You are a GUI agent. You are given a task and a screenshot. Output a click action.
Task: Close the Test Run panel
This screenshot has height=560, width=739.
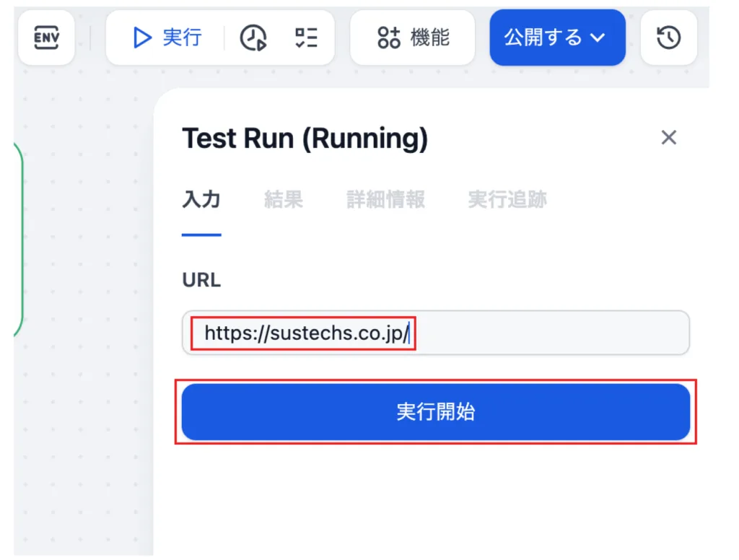pyautogui.click(x=669, y=137)
